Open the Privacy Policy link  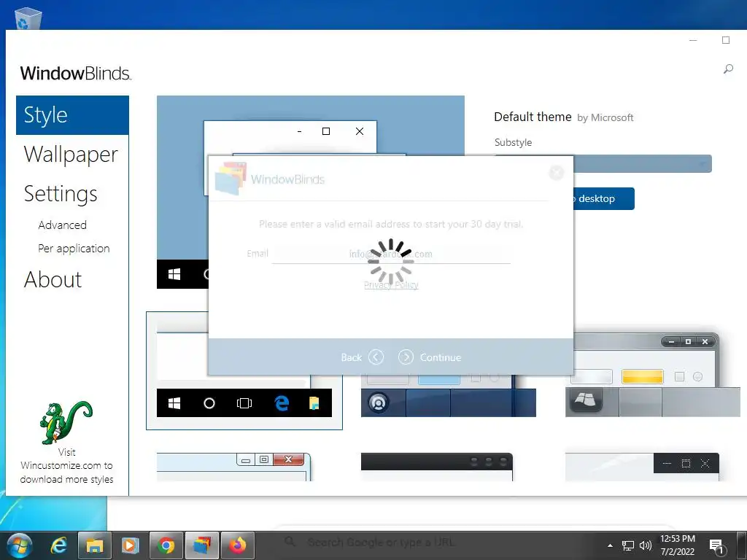[391, 285]
